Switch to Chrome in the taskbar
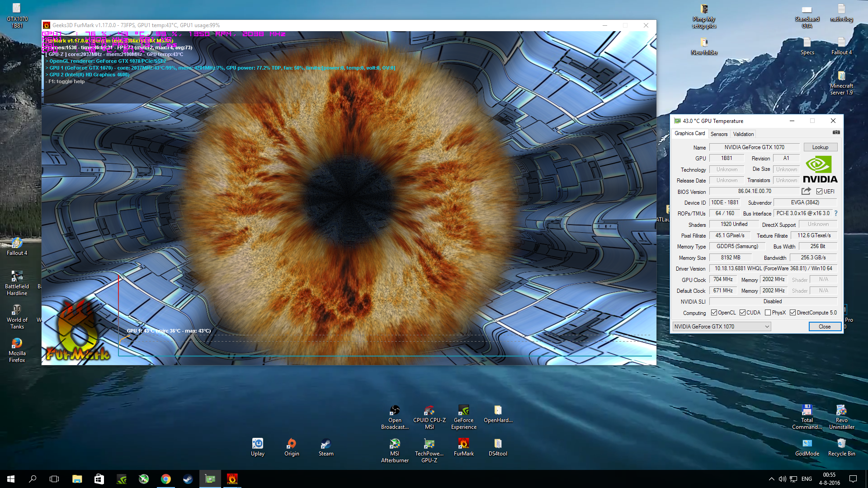 point(166,479)
